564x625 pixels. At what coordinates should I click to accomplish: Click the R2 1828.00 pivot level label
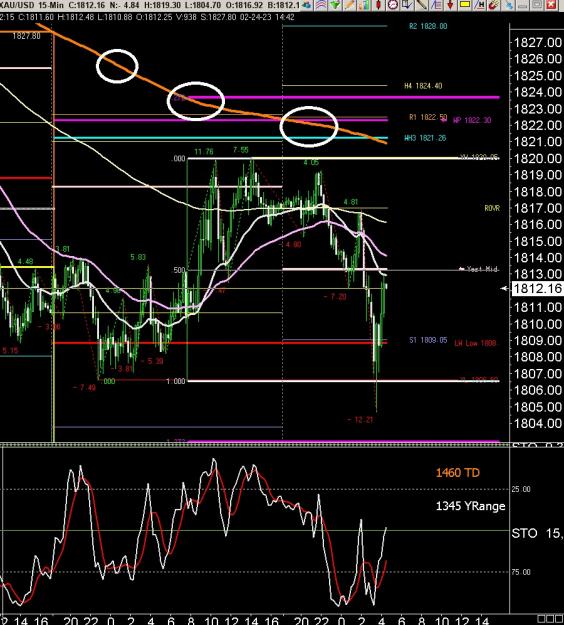tap(428, 26)
